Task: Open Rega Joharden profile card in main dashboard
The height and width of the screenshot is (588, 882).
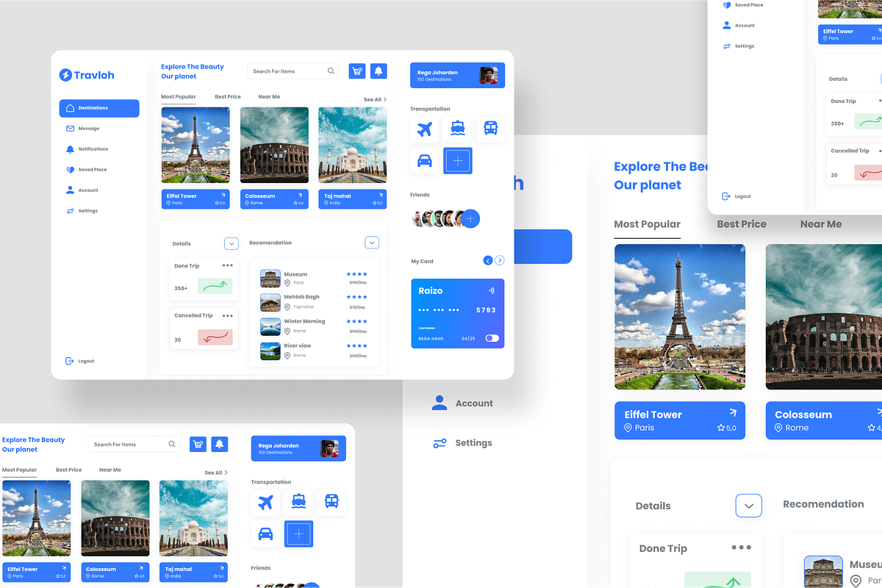Action: click(457, 76)
